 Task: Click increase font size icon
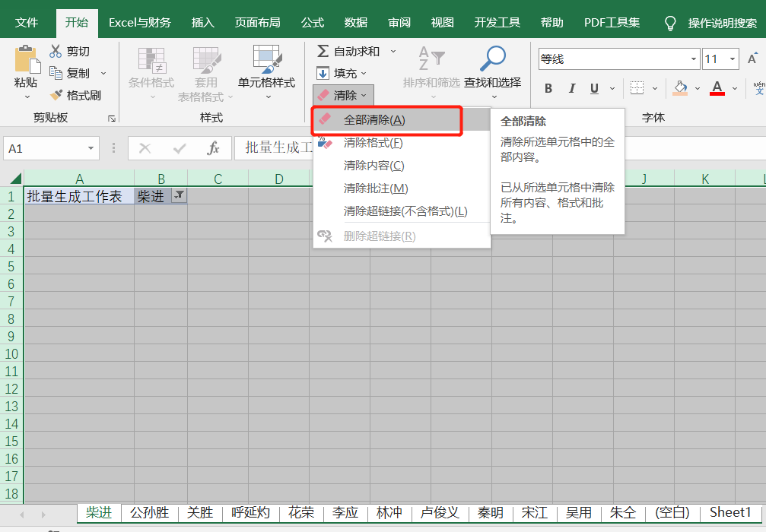[752, 59]
